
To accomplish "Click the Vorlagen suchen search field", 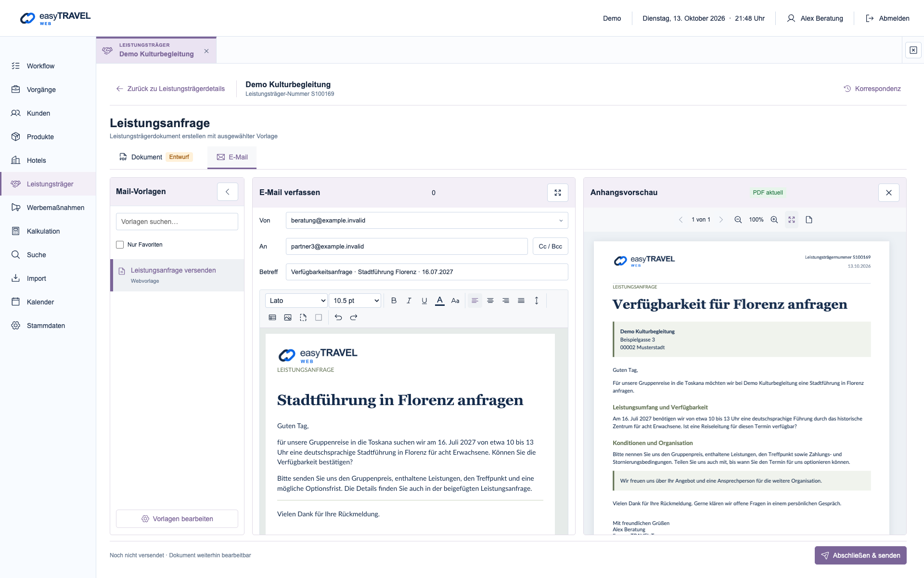I will pyautogui.click(x=177, y=222).
